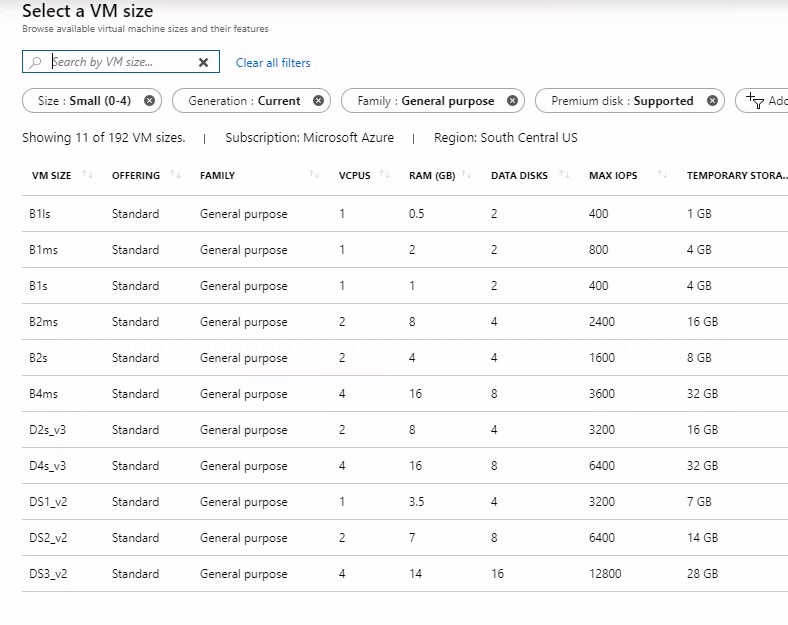Remove the Family: General purpose filter

(512, 100)
